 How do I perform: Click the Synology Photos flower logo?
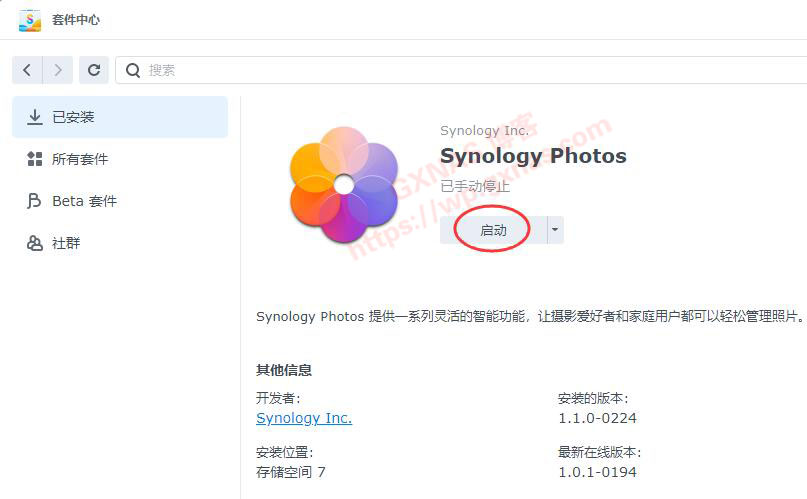(x=343, y=185)
